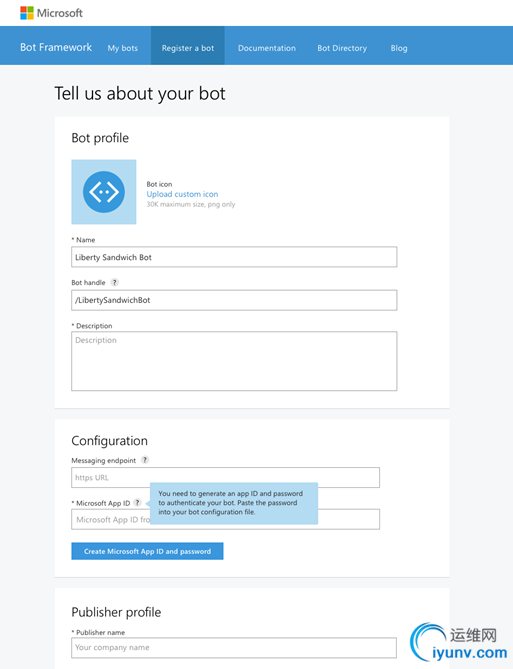Focus the Name field with Liberty Sandwich Bot
The image size is (513, 669).
(x=234, y=257)
